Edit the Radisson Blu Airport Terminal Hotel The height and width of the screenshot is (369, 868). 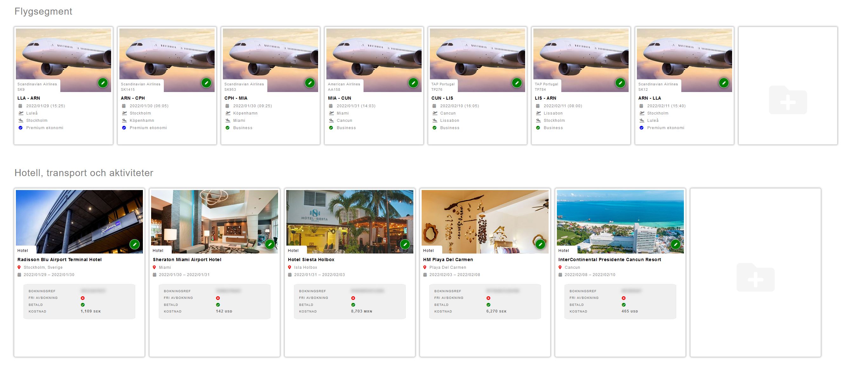click(x=134, y=244)
